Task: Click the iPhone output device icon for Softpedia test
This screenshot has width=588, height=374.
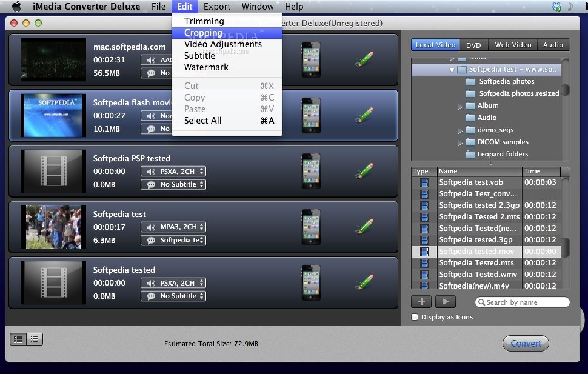Action: pos(311,227)
